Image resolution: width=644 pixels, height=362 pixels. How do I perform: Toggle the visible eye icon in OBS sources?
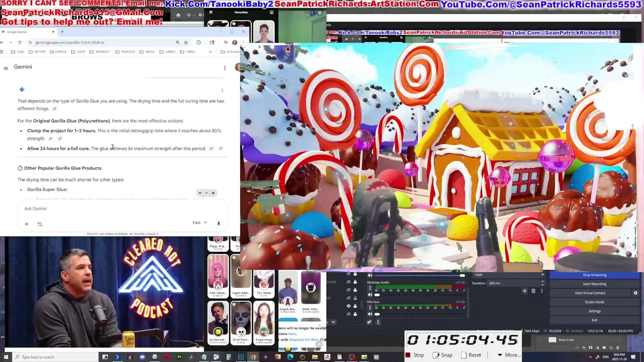(349, 306)
